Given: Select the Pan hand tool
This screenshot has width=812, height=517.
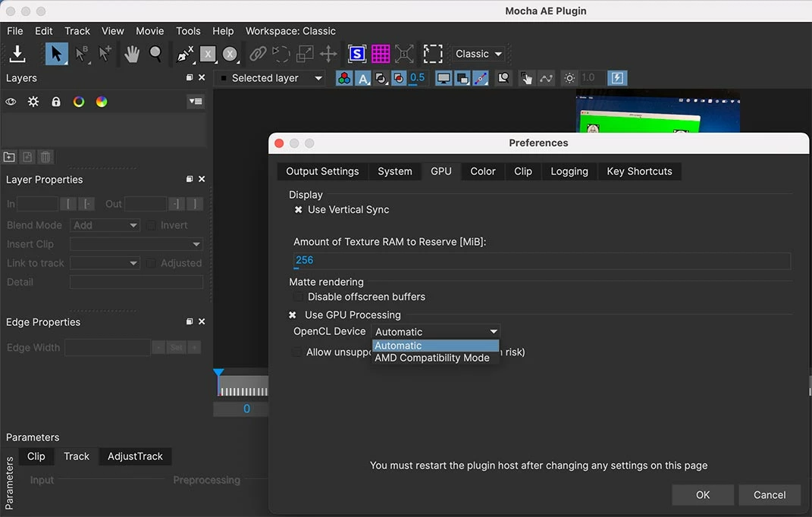Looking at the screenshot, I should 132,53.
